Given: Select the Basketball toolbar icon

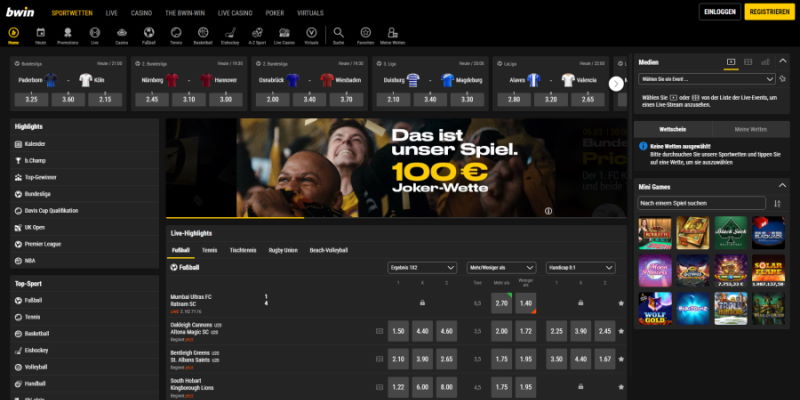Looking at the screenshot, I should click(203, 33).
